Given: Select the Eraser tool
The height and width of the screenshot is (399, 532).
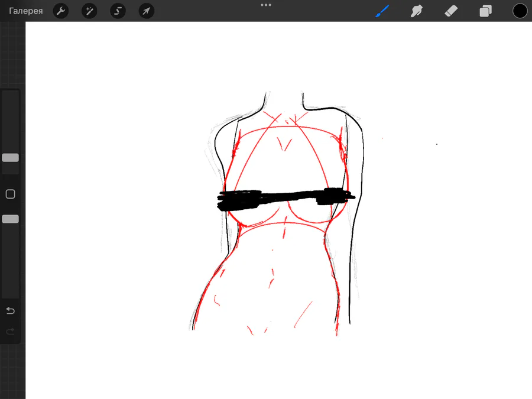Looking at the screenshot, I should (451, 11).
